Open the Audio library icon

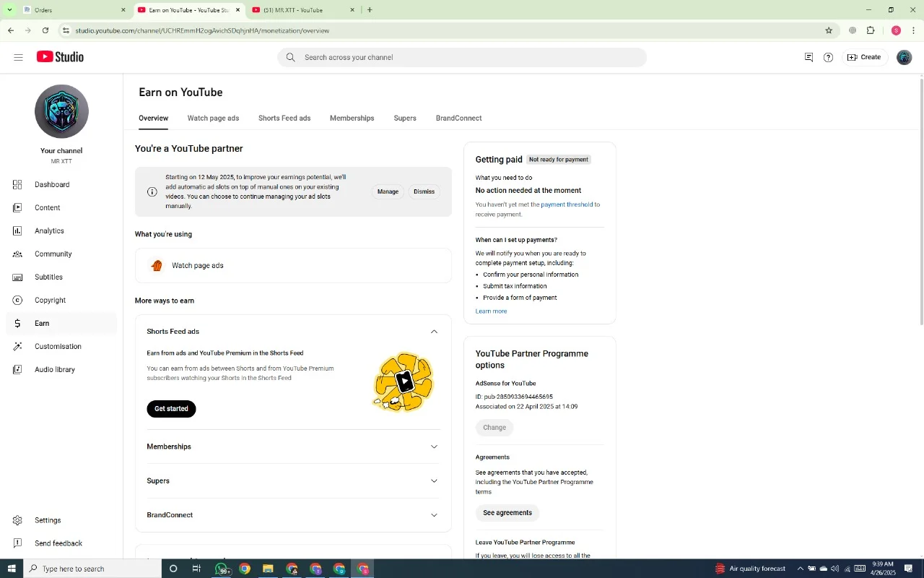[x=17, y=370]
